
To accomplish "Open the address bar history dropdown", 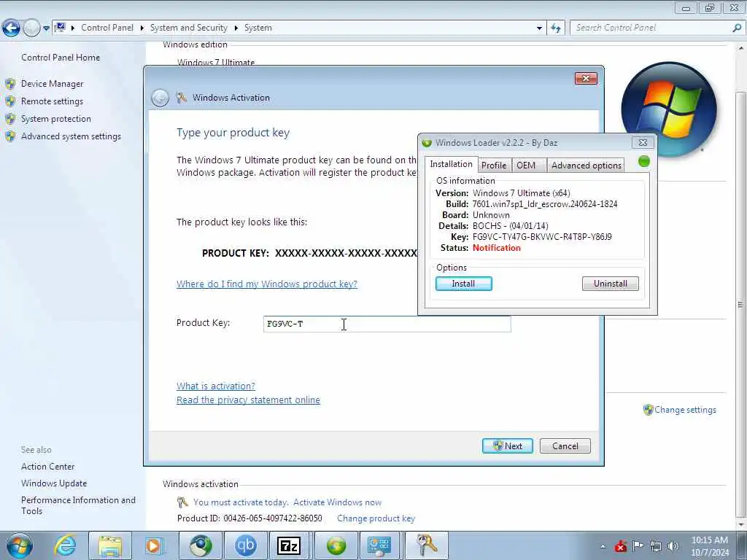I will [539, 28].
